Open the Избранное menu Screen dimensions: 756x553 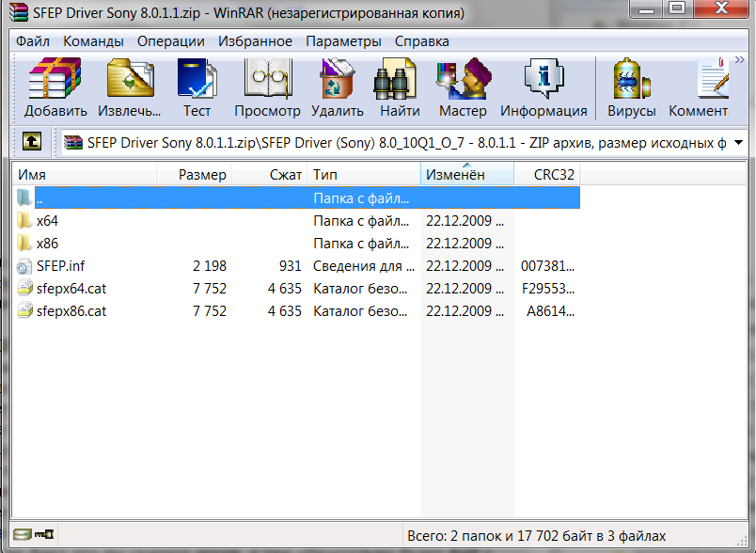coord(255,41)
